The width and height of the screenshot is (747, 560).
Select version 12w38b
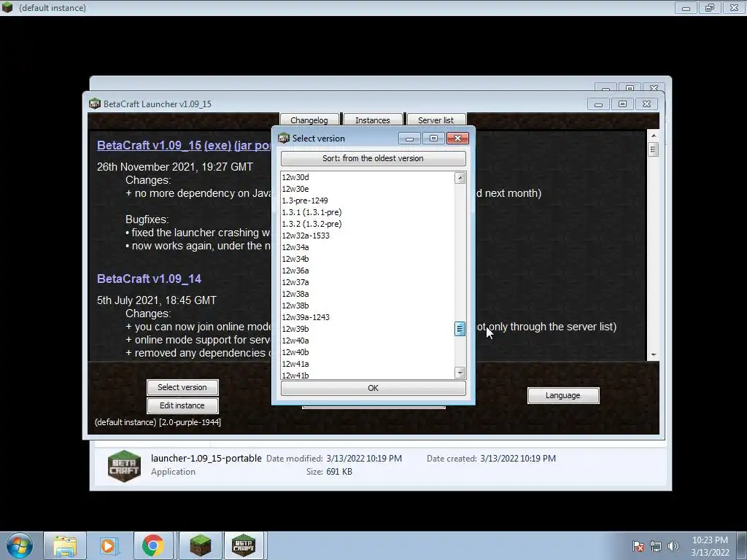click(x=368, y=306)
